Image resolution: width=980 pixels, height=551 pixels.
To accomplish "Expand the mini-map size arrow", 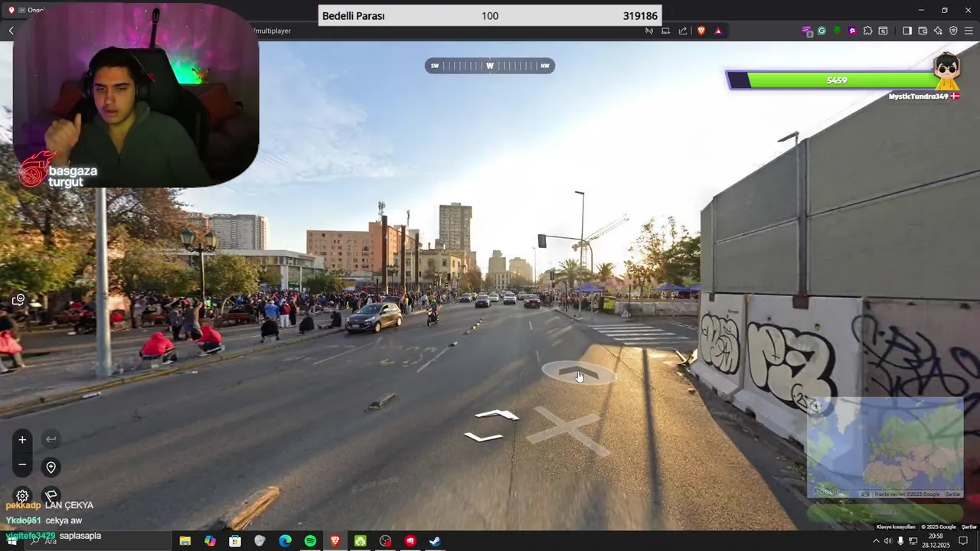I will coord(816,406).
